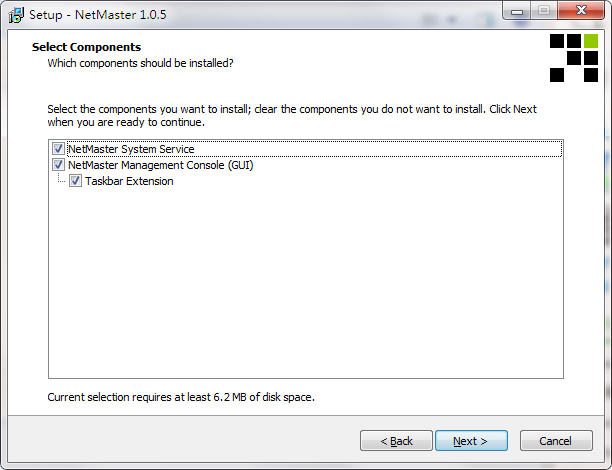Cancel the NetMaster setup
This screenshot has width=612, height=470.
click(x=556, y=441)
